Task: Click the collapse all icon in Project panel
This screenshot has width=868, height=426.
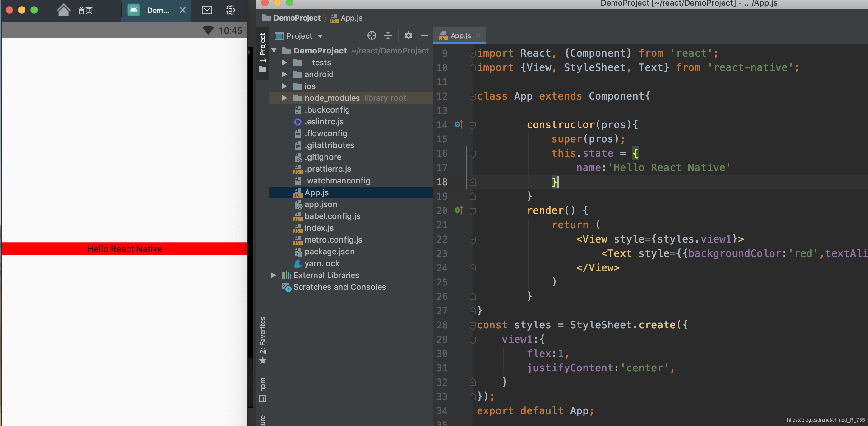Action: point(388,36)
